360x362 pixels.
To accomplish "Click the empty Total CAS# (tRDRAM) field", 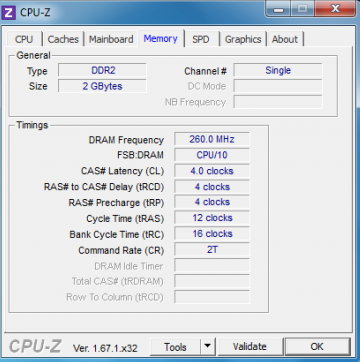I will [212, 281].
